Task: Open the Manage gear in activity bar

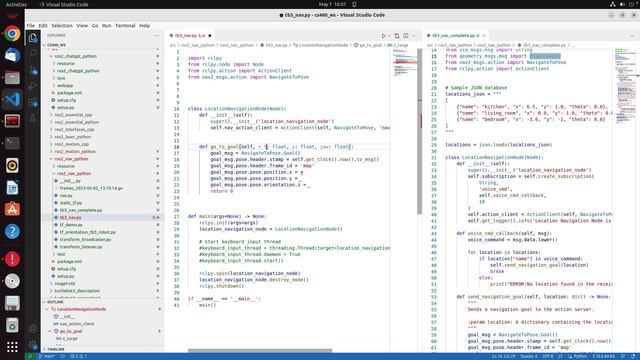Action: (33, 345)
